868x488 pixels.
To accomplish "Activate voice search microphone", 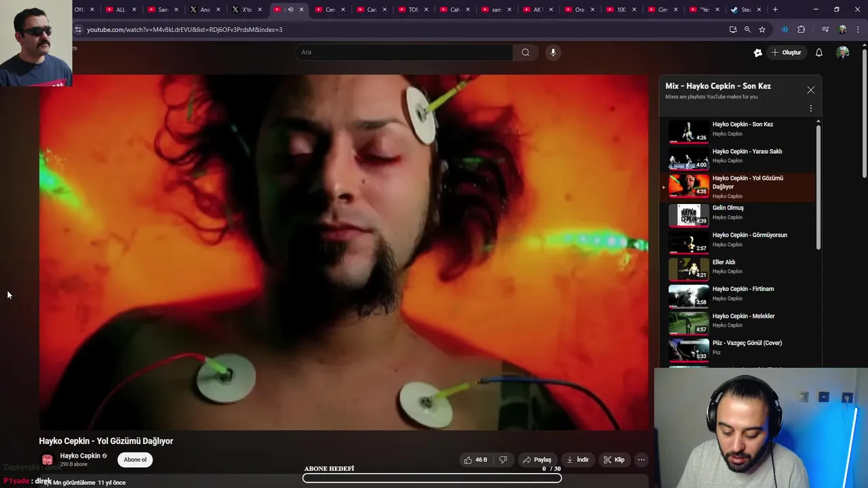I will coord(553,52).
